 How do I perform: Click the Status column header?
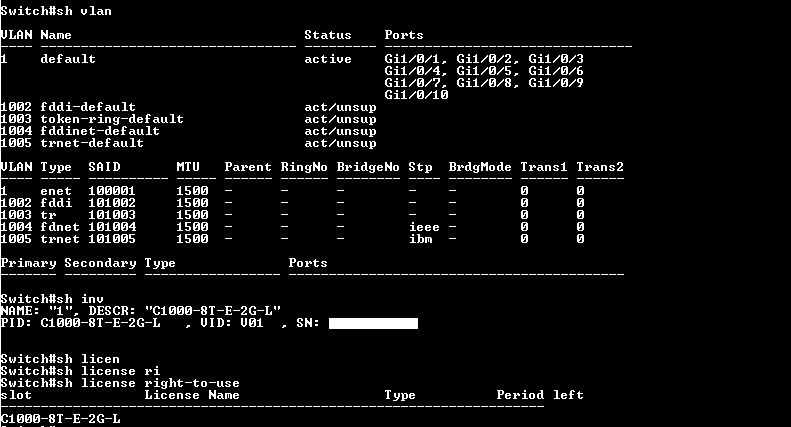[328, 35]
